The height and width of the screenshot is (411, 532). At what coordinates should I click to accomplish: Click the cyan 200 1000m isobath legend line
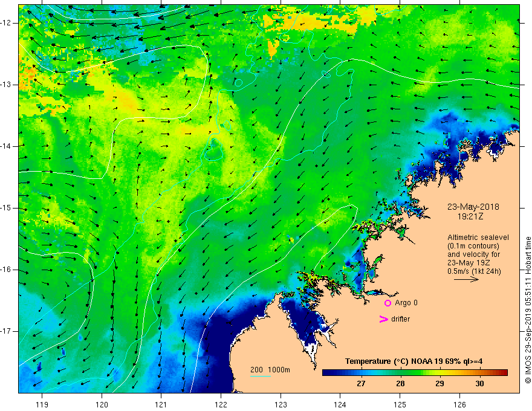click(x=261, y=376)
